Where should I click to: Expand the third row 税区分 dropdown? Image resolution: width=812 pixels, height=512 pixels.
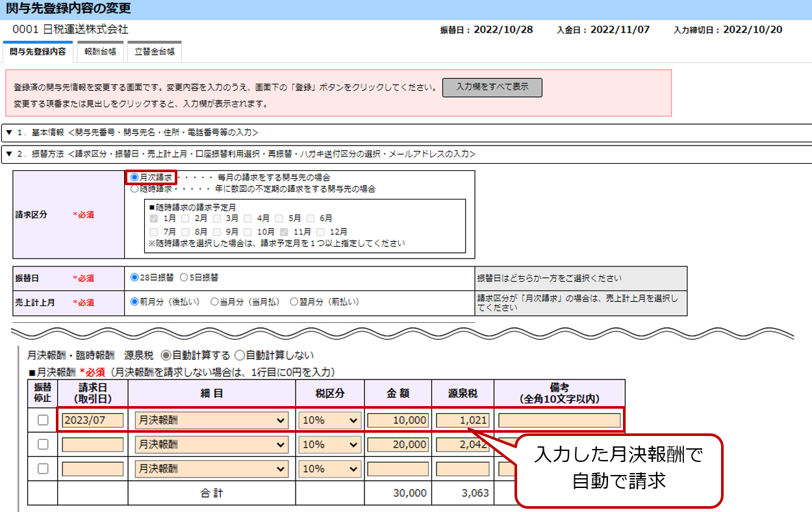click(329, 468)
